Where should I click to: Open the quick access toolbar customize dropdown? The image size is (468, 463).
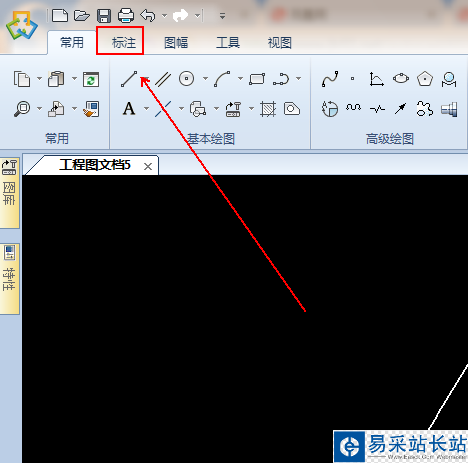click(x=222, y=16)
